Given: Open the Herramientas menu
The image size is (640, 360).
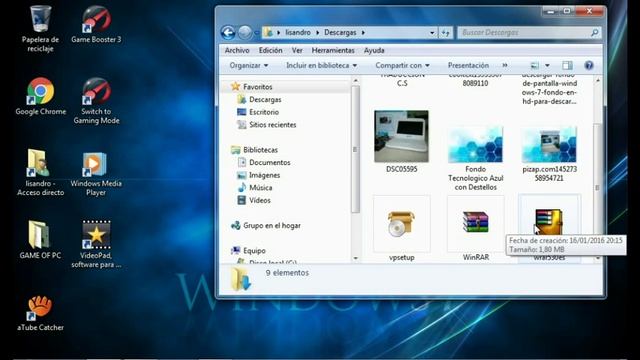Looking at the screenshot, I should pyautogui.click(x=333, y=50).
